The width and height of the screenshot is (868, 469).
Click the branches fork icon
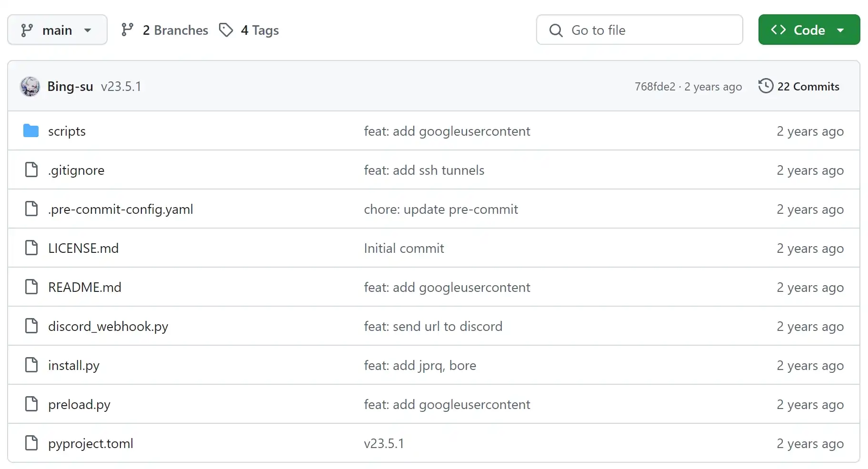click(127, 30)
